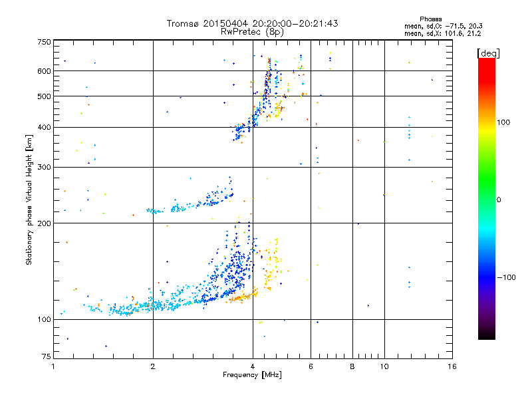Click the x-axis '8' tick label

pyautogui.click(x=352, y=366)
